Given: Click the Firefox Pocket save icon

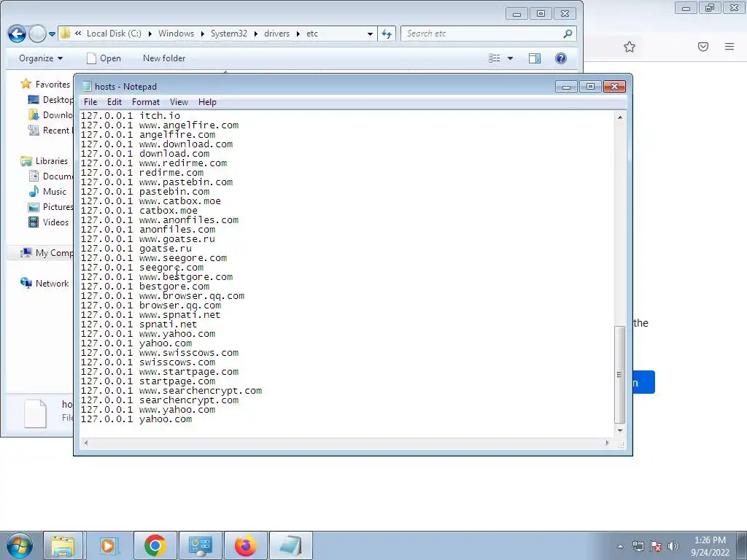Looking at the screenshot, I should pos(703,47).
